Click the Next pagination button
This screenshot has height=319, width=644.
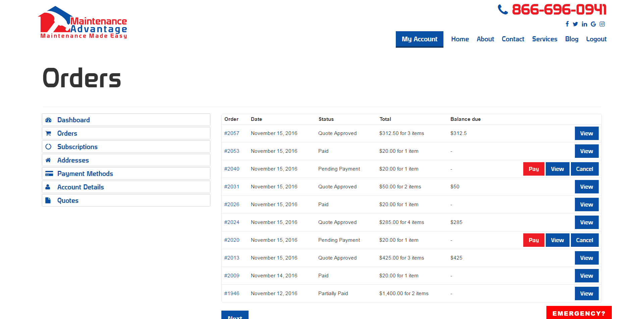[x=235, y=315]
